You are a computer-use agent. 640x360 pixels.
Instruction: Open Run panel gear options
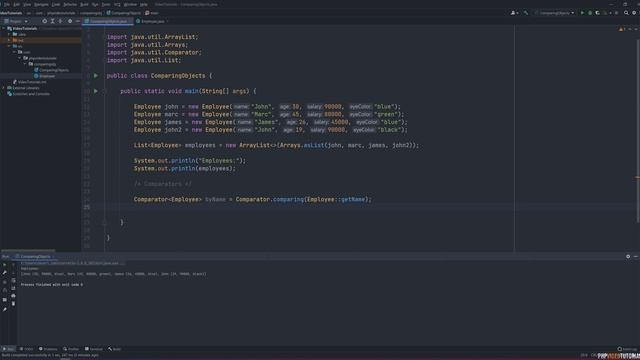coord(628,257)
